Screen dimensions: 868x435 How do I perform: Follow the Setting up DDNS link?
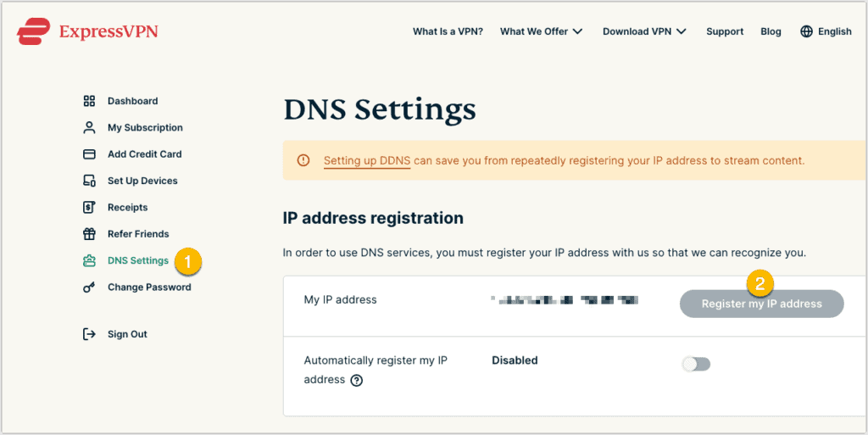366,160
